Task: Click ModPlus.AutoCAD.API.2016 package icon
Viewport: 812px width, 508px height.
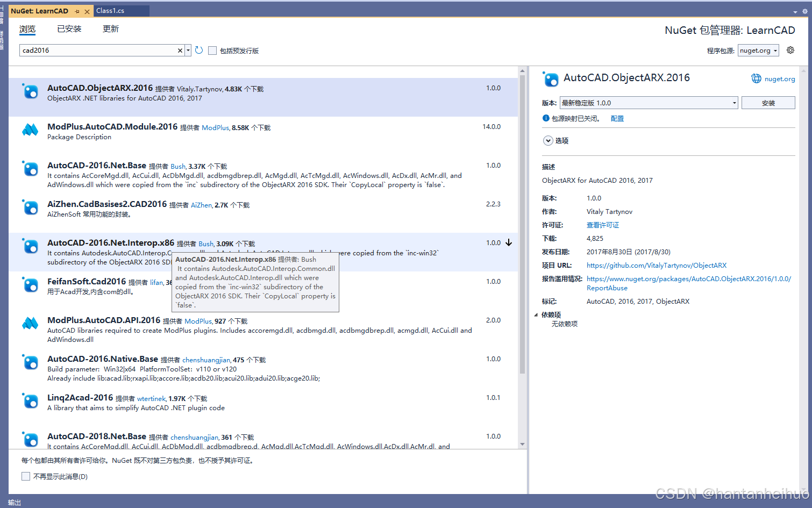Action: point(30,324)
